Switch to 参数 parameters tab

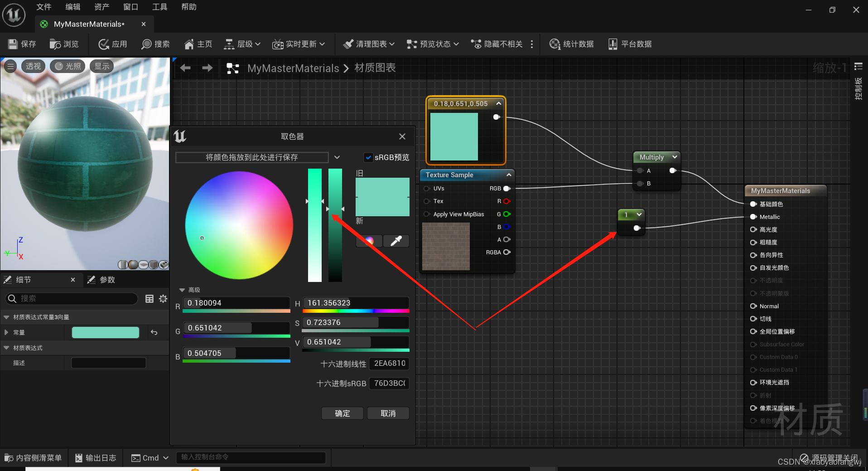101,280
